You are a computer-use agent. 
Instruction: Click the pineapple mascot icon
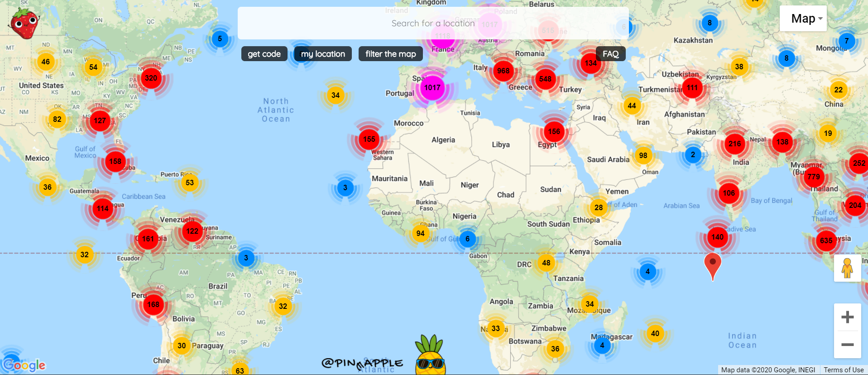tap(430, 356)
